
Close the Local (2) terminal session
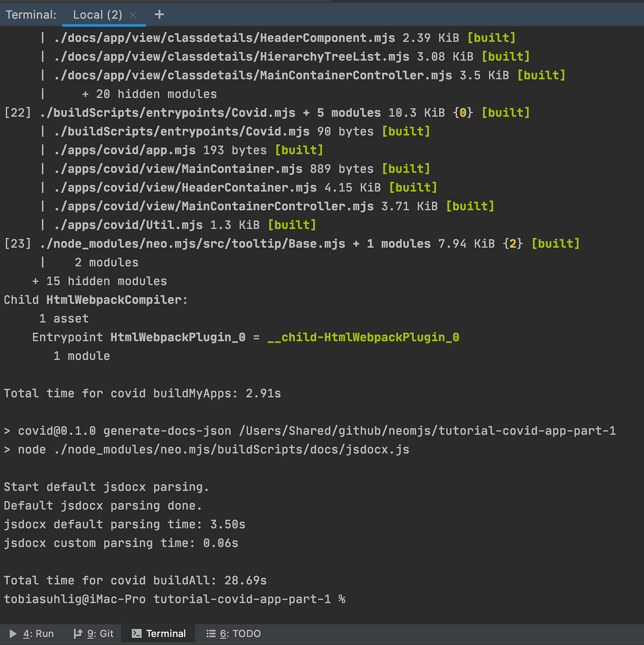[x=132, y=15]
